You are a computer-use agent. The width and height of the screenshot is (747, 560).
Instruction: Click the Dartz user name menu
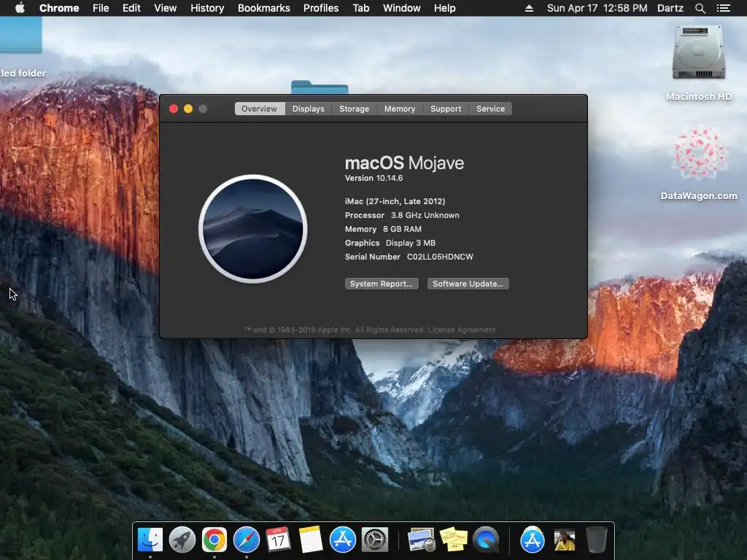[x=670, y=8]
